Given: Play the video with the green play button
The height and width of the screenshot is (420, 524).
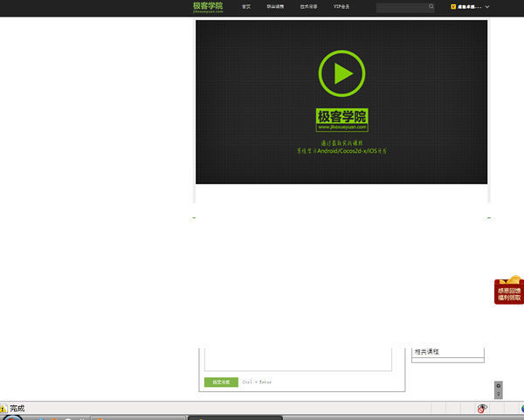Looking at the screenshot, I should click(341, 73).
